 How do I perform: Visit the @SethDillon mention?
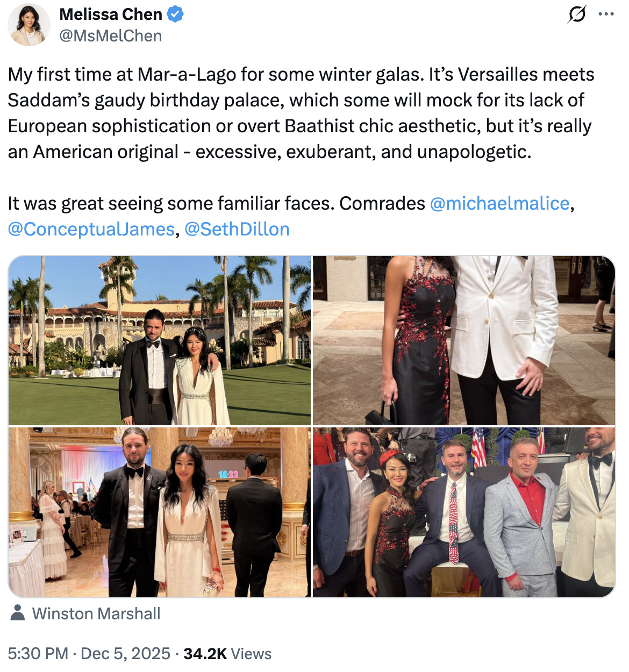coord(237,230)
